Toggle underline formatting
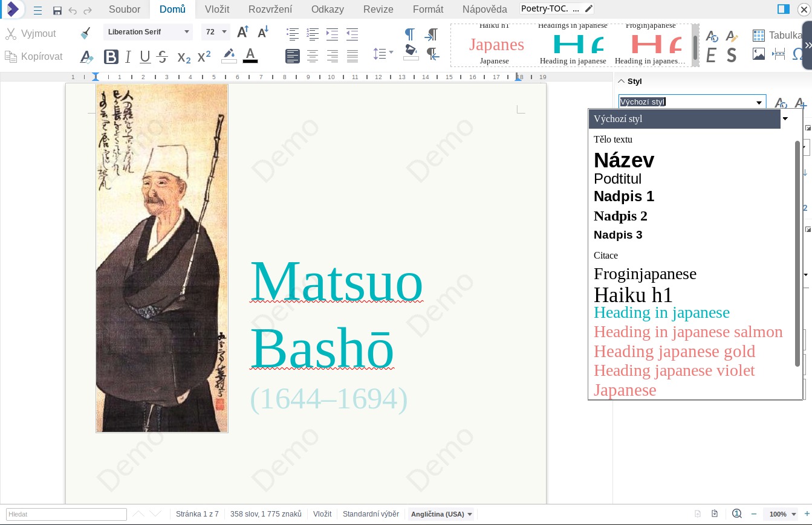 tap(145, 57)
